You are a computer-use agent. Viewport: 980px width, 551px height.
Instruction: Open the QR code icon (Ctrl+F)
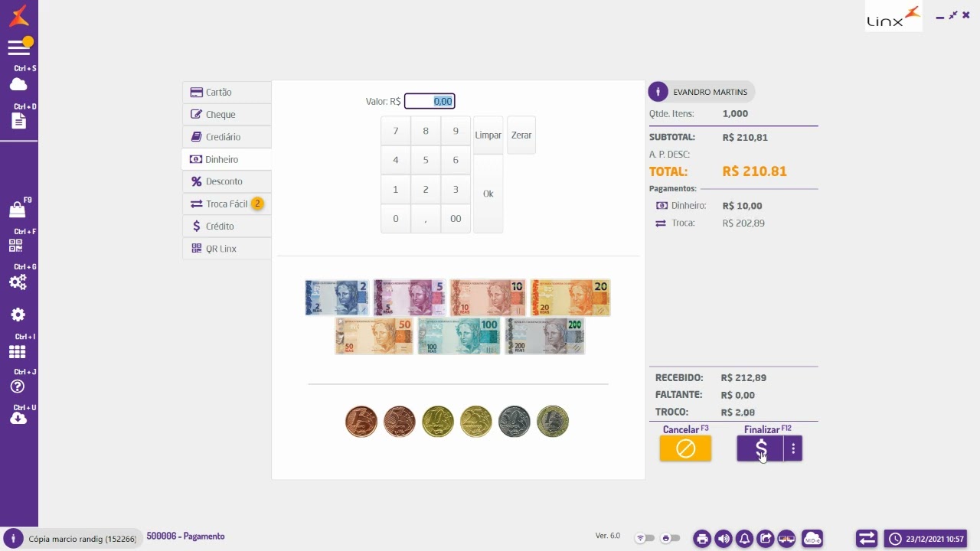[16, 246]
